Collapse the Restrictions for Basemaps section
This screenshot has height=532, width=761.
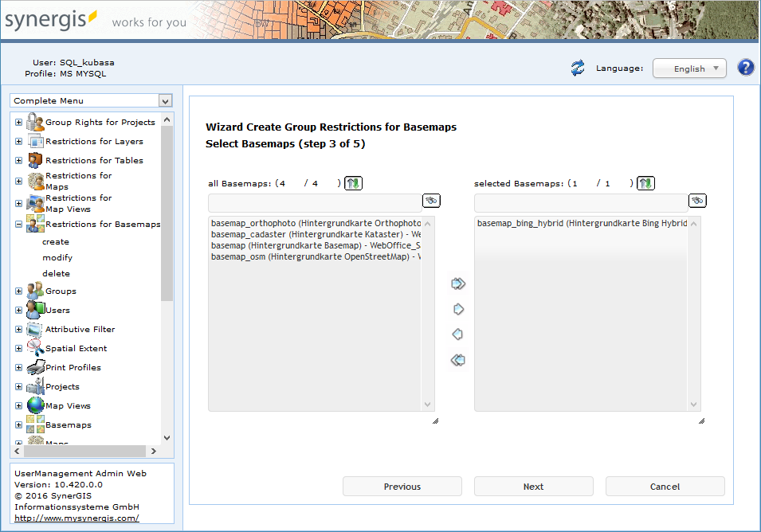[18, 224]
